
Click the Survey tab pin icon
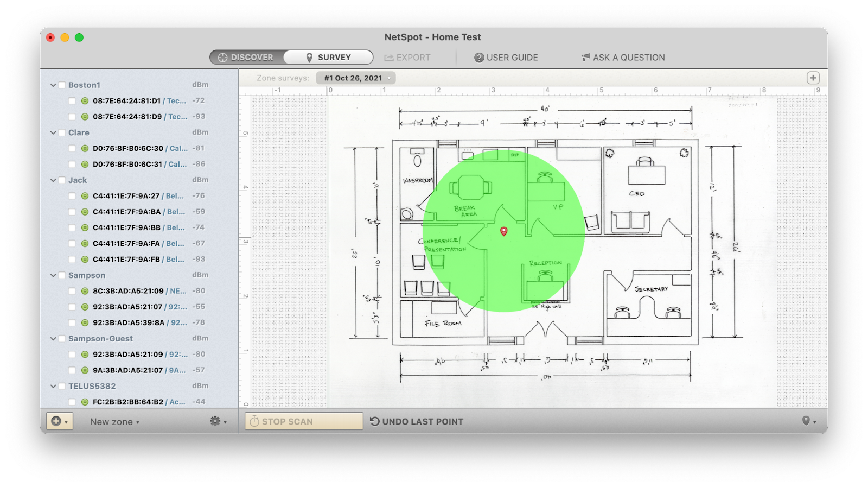[309, 58]
